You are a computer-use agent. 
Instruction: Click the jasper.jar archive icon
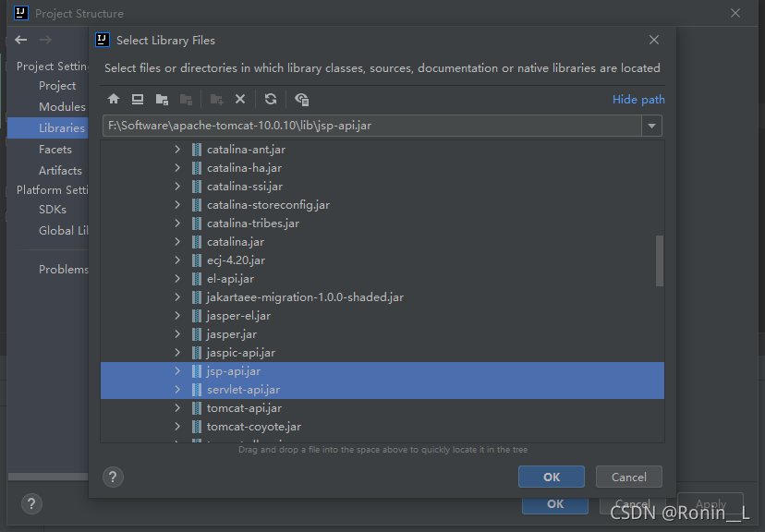tap(197, 334)
